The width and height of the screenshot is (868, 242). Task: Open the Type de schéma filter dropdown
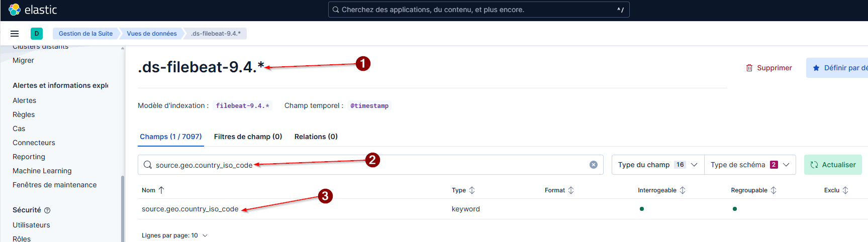click(x=750, y=165)
